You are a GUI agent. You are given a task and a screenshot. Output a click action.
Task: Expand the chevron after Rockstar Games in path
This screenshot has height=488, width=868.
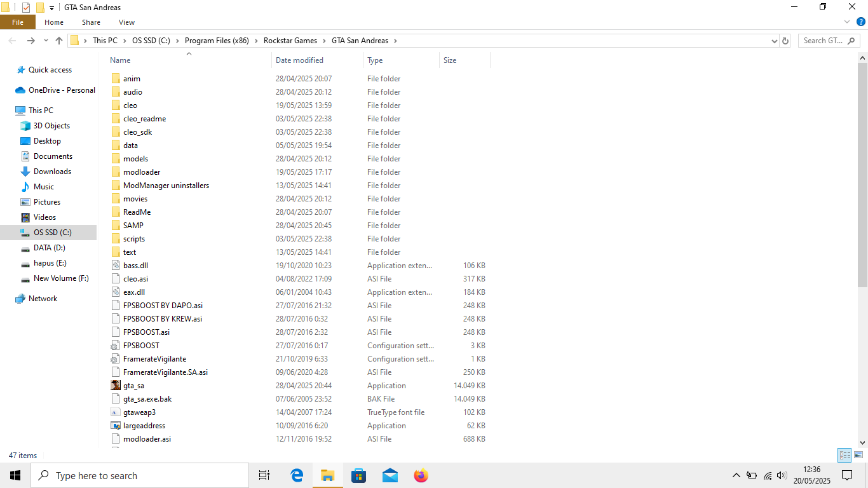click(324, 41)
